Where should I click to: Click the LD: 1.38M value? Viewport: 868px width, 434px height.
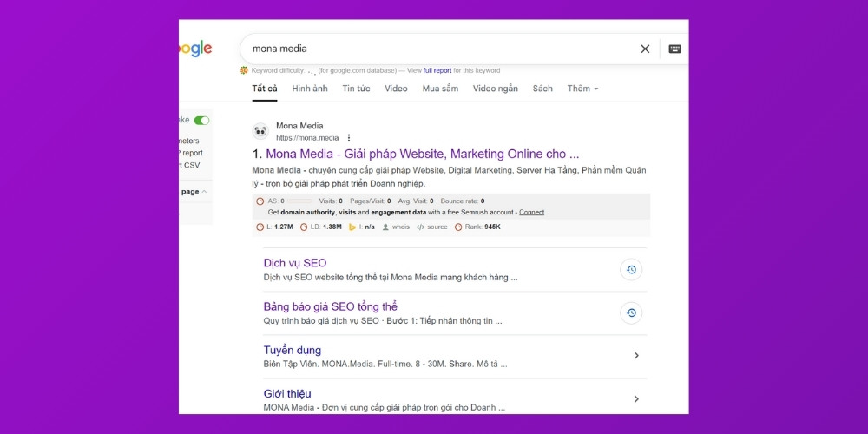(x=325, y=227)
